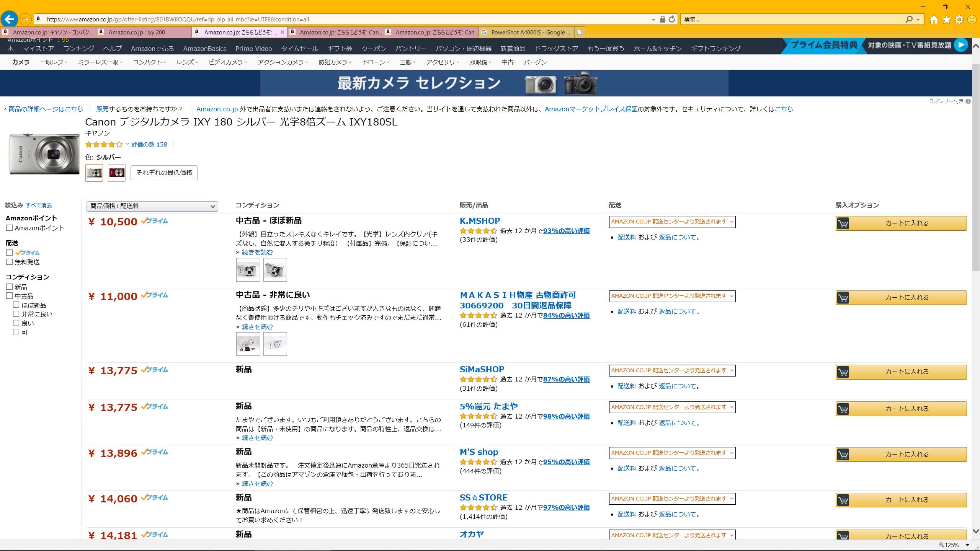Click 続きを読む under K.MSHOP description
The width and height of the screenshot is (980, 551).
pos(257,252)
